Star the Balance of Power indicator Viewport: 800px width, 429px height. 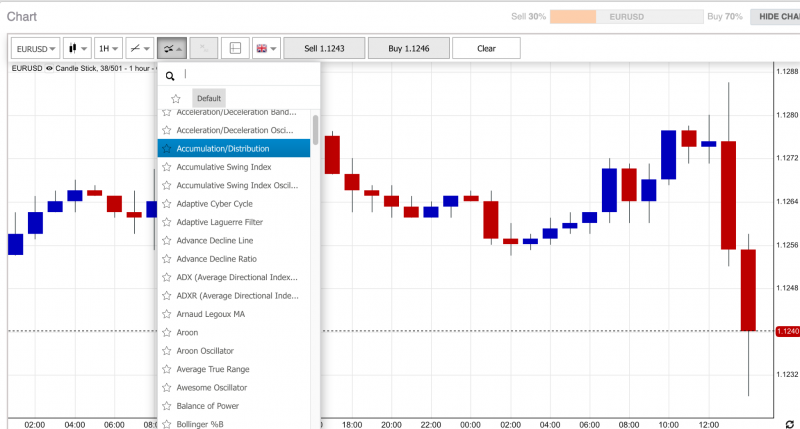166,406
